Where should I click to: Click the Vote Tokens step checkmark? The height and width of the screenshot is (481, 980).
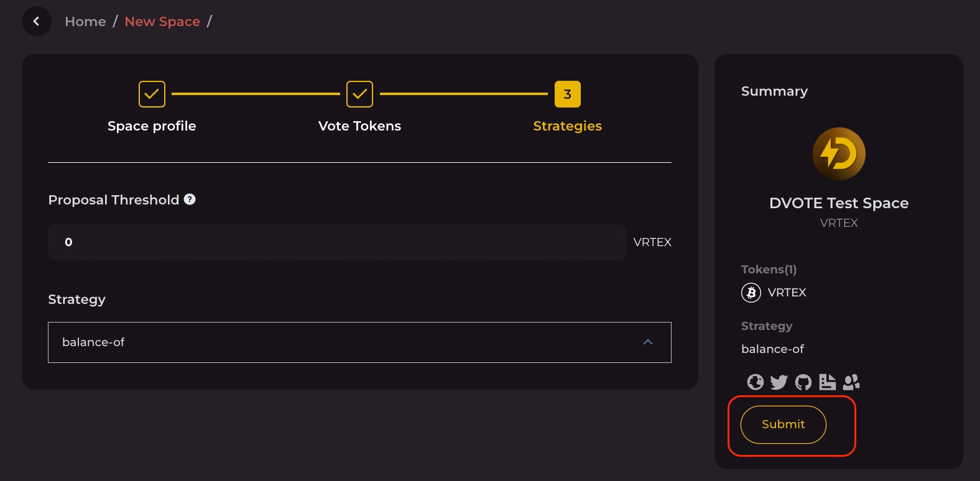359,94
